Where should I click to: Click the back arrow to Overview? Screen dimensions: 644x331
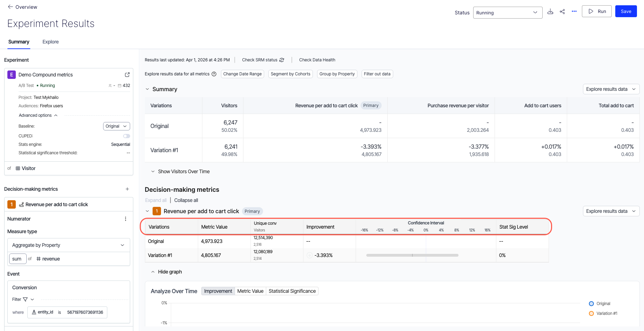11,7
